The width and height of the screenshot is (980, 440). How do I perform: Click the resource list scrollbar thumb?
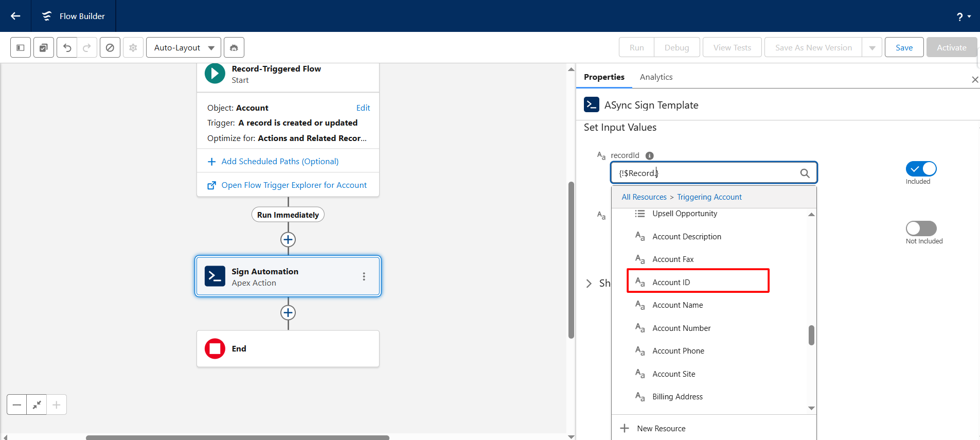click(x=811, y=335)
